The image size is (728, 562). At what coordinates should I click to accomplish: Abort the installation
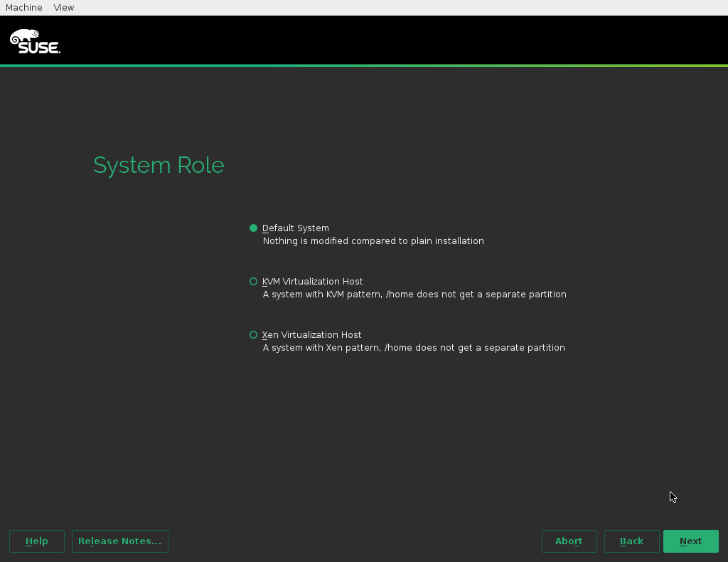[x=569, y=541]
